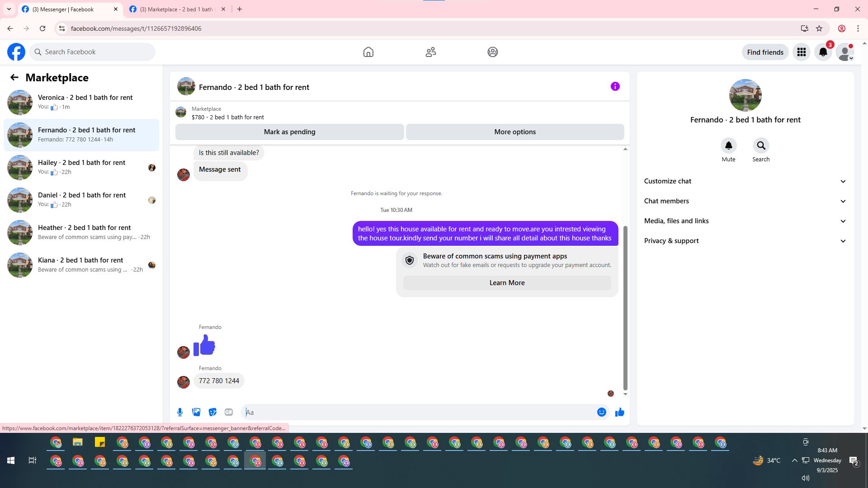
Task: Open the account profile avatar menu
Action: [845, 52]
